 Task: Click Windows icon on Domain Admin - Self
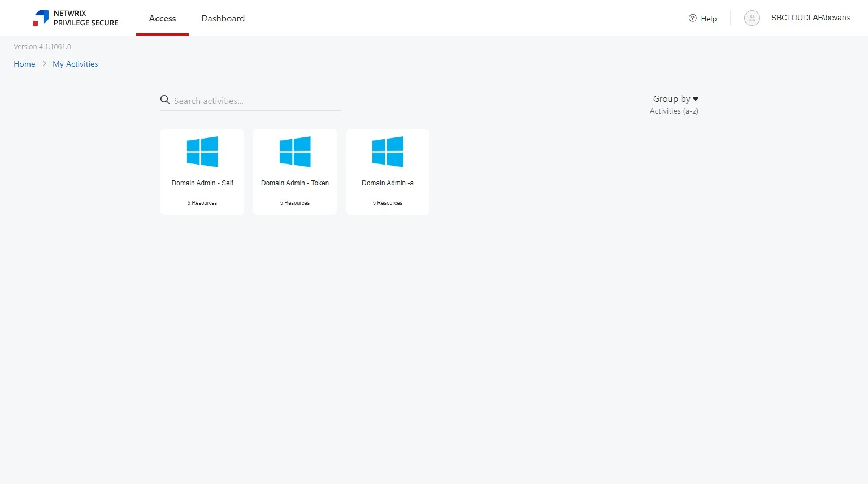[x=202, y=152]
